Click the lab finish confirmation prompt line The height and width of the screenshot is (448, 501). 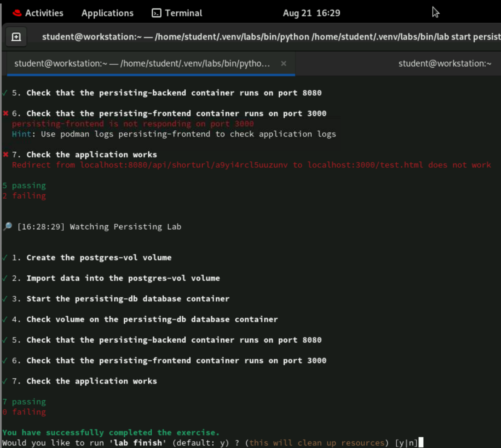coord(178,443)
